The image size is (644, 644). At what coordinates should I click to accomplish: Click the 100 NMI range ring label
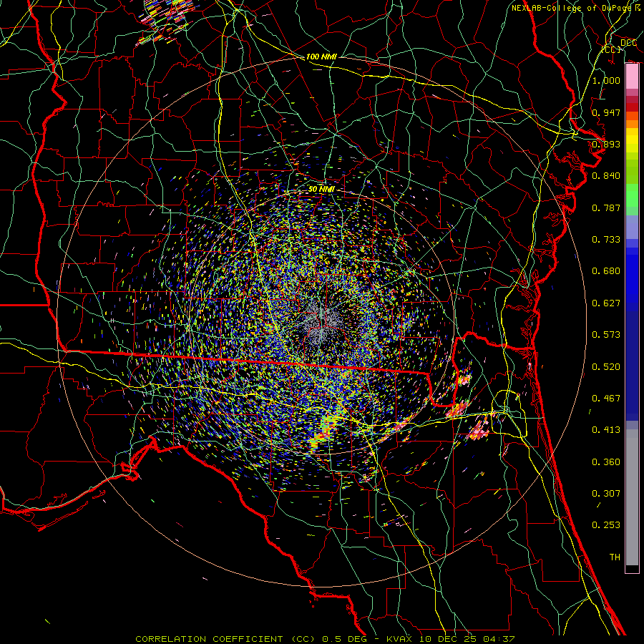(321, 57)
